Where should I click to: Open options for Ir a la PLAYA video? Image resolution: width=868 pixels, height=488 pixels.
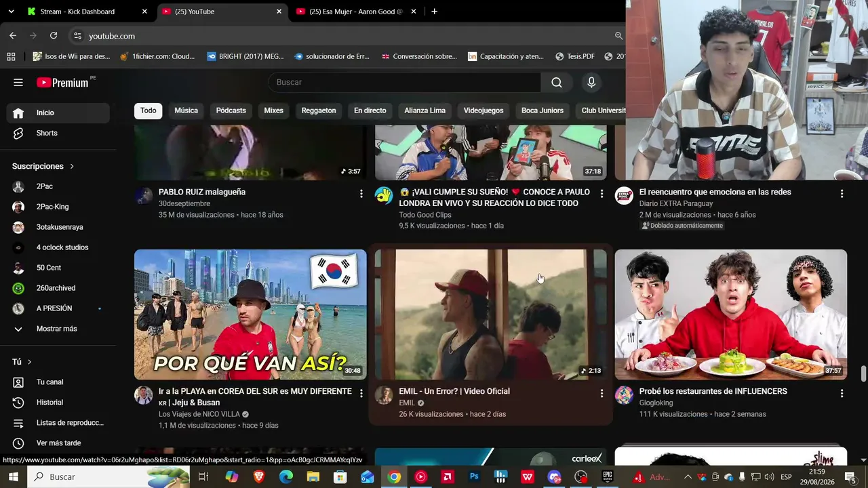pos(361,392)
